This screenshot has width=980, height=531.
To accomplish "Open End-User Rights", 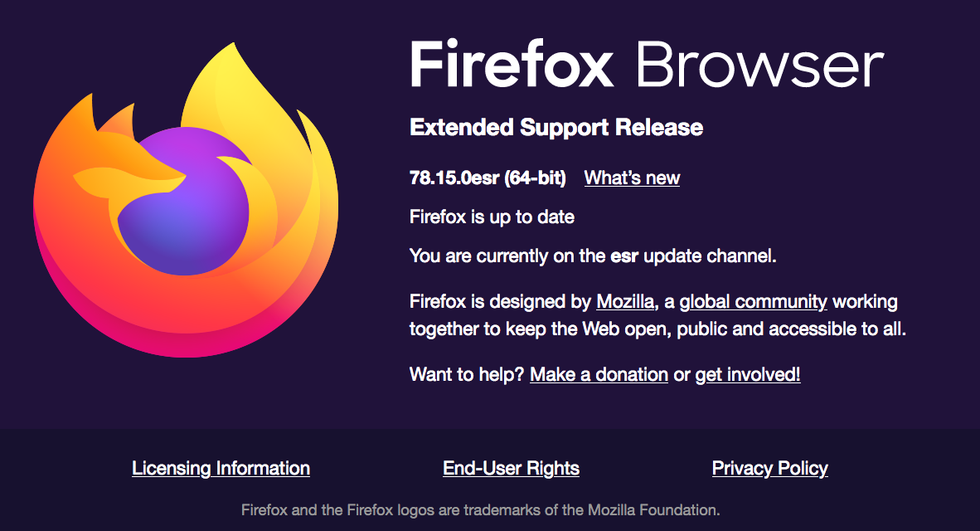I will coord(511,469).
